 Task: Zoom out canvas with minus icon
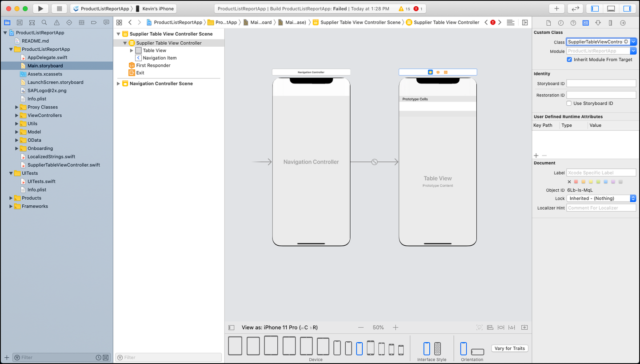(361, 328)
